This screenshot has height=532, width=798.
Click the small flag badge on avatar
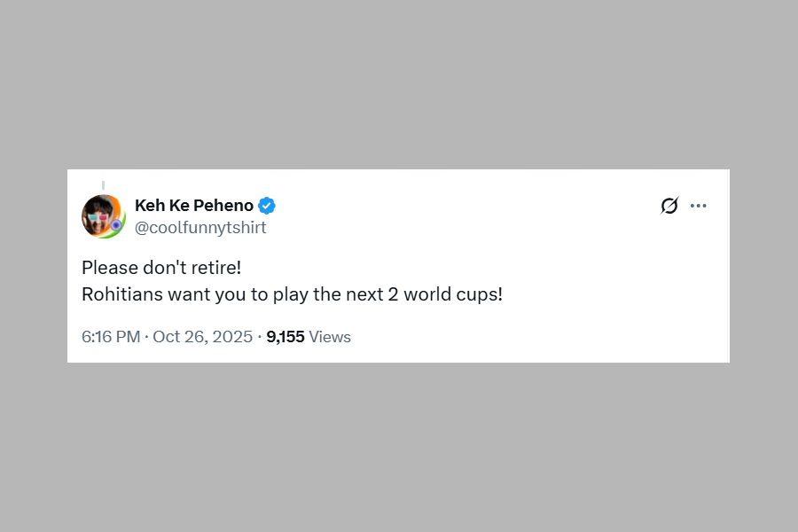pyautogui.click(x=116, y=226)
